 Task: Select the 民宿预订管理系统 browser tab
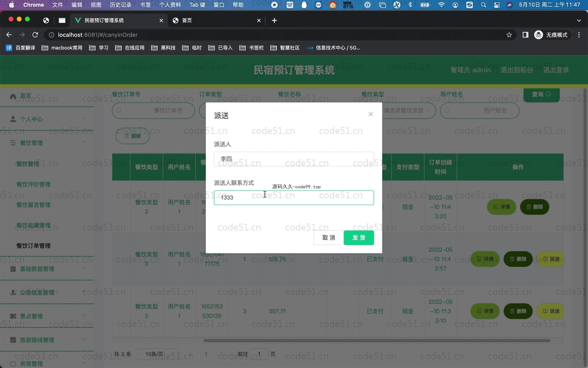119,20
